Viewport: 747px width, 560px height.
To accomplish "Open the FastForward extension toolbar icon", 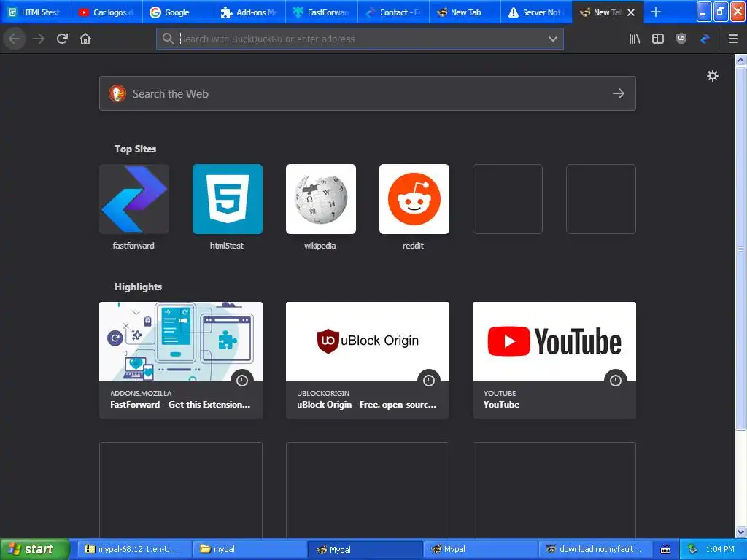I will pyautogui.click(x=705, y=39).
